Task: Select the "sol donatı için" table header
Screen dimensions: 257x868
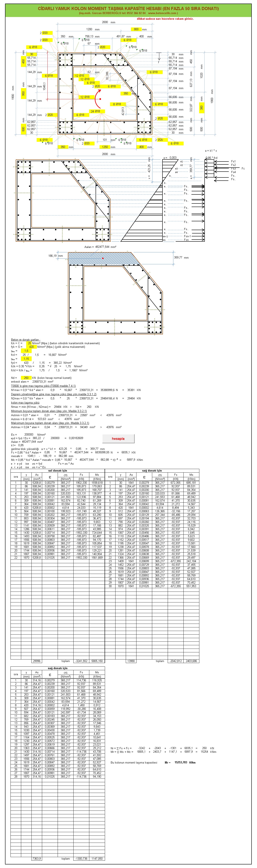Action: [x=58, y=470]
